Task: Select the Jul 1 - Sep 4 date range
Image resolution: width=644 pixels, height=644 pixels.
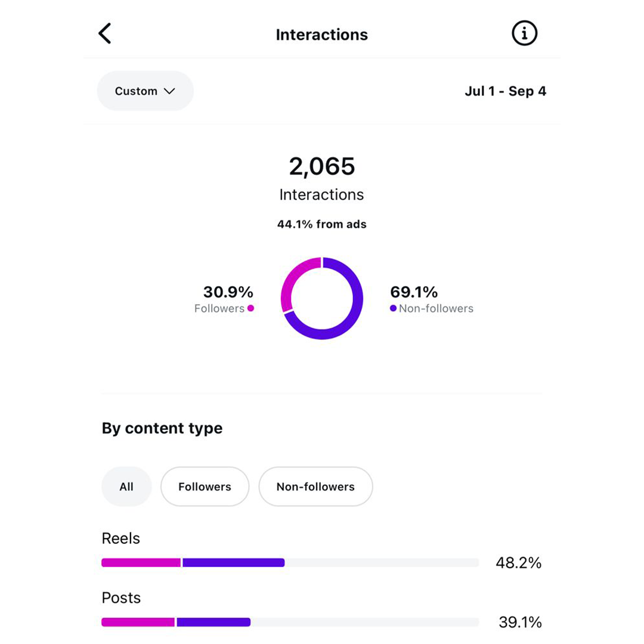Action: point(505,91)
